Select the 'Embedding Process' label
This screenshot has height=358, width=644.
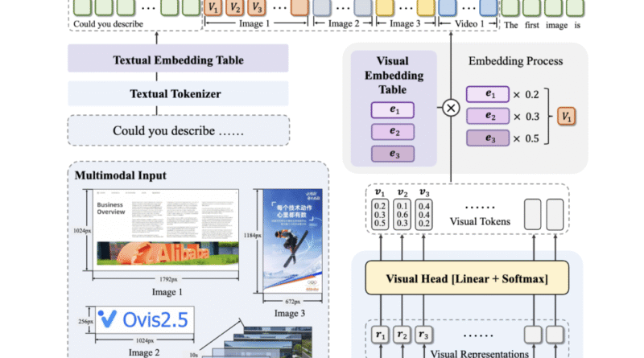(515, 61)
